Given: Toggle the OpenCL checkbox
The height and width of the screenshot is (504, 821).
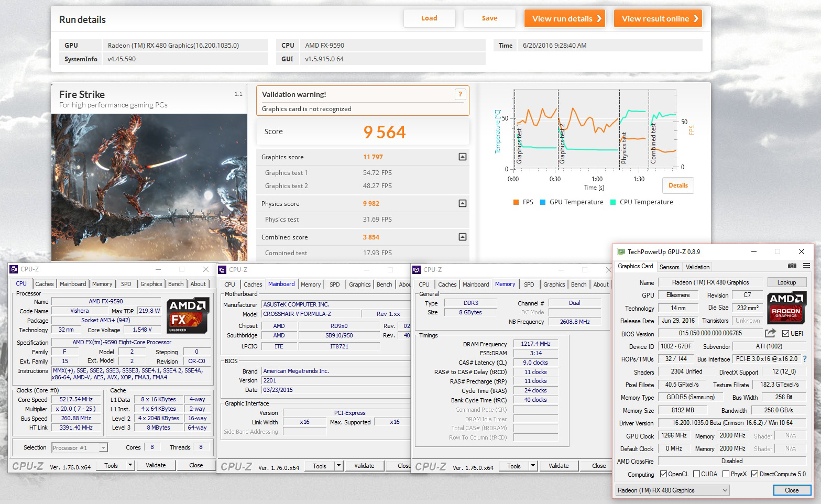Looking at the screenshot, I should coord(663,474).
